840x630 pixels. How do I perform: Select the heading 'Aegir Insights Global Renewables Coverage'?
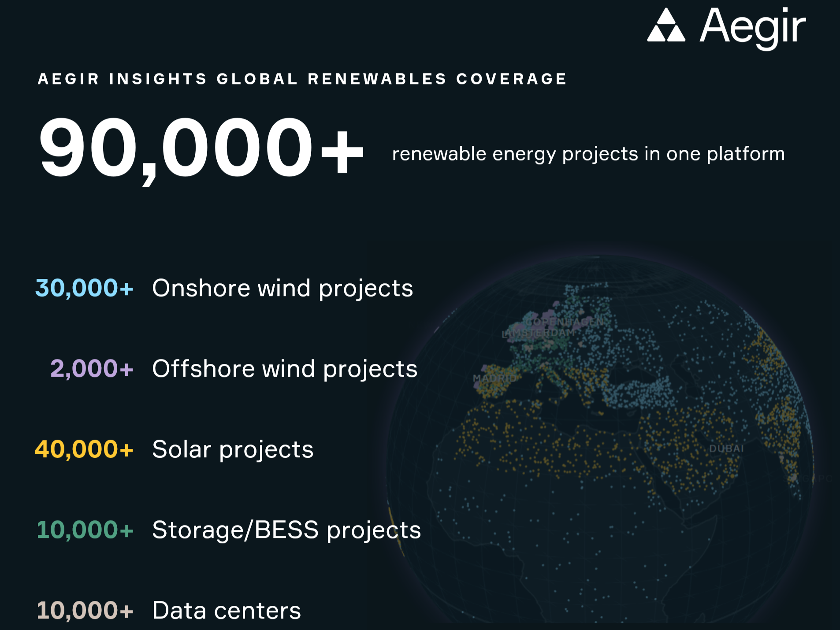click(x=302, y=79)
